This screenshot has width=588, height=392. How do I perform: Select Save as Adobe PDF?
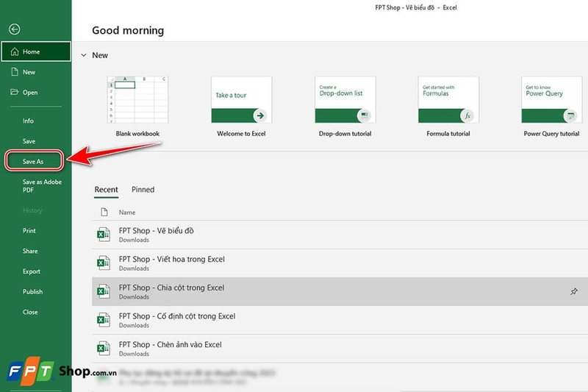click(42, 185)
